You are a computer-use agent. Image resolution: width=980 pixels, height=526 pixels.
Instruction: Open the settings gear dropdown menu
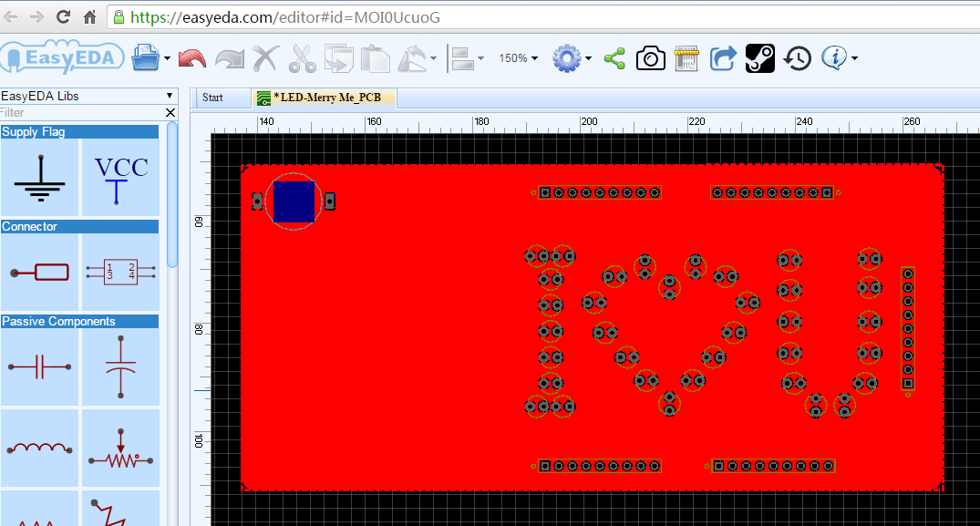click(573, 59)
